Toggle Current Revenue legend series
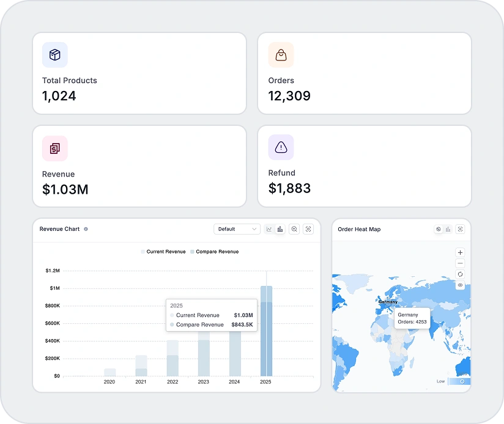Screen dimensions: 504x424 [x=163, y=252]
